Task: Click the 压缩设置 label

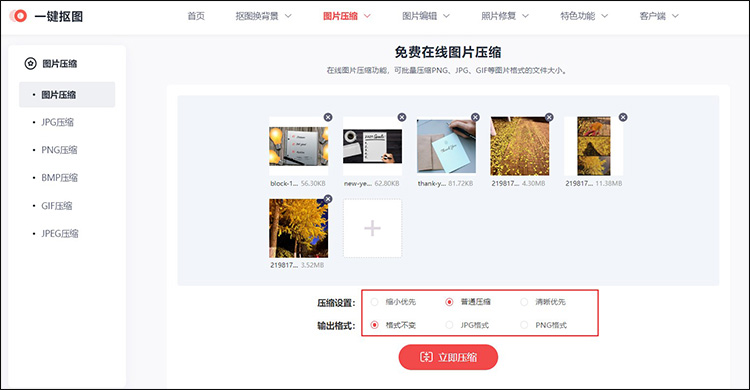Action: pyautogui.click(x=336, y=302)
